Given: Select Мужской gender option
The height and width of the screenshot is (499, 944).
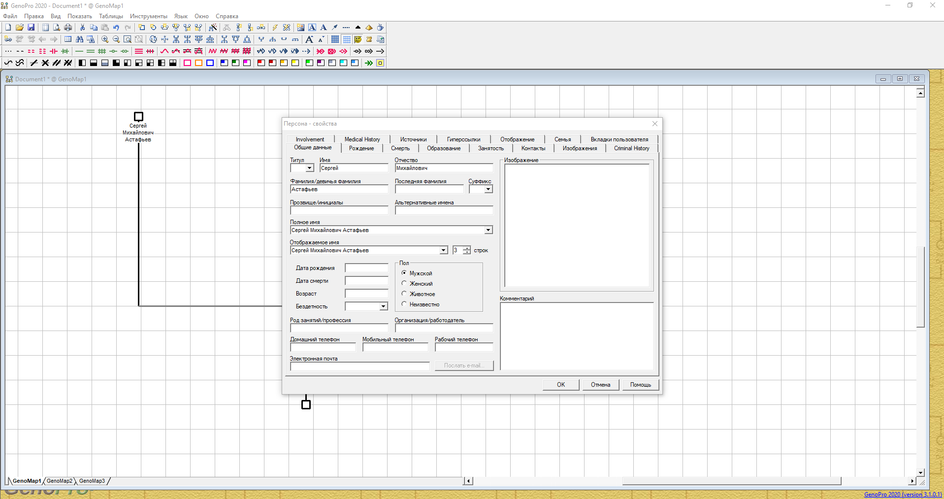Looking at the screenshot, I should point(417,273).
